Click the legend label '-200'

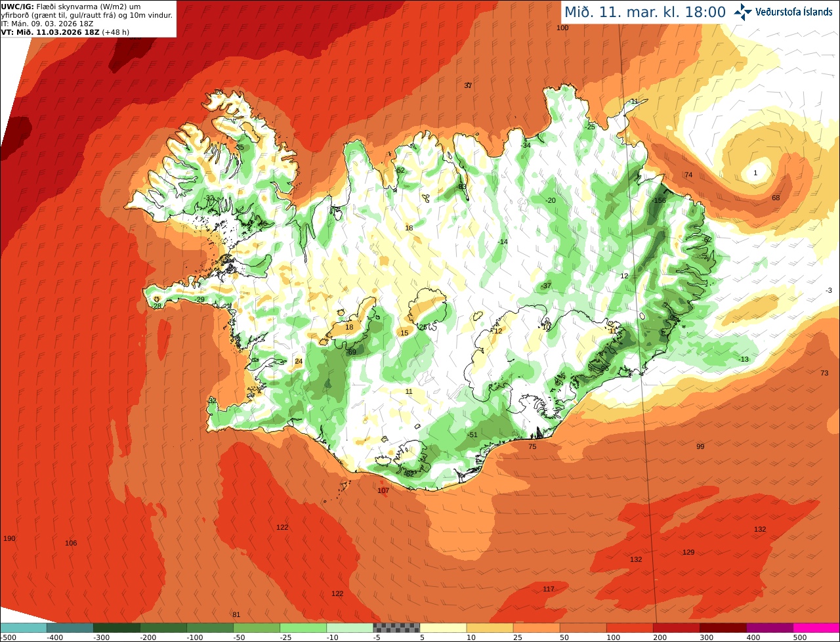[148, 637]
